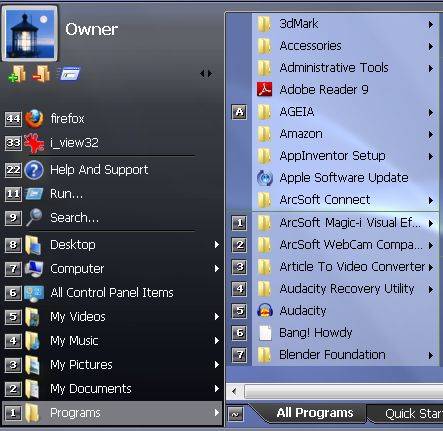Click the Run... icon

pos(34,194)
